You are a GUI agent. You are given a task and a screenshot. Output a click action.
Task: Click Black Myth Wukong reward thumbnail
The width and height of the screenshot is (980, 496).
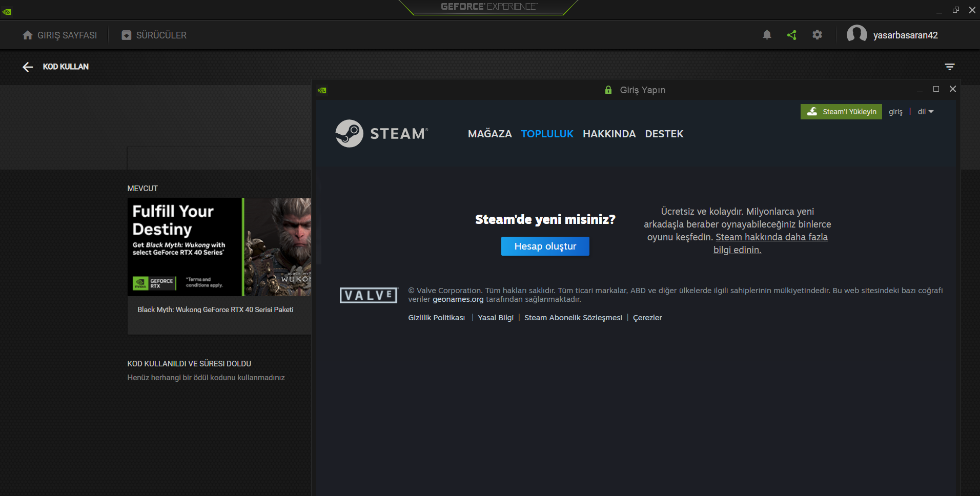[219, 247]
